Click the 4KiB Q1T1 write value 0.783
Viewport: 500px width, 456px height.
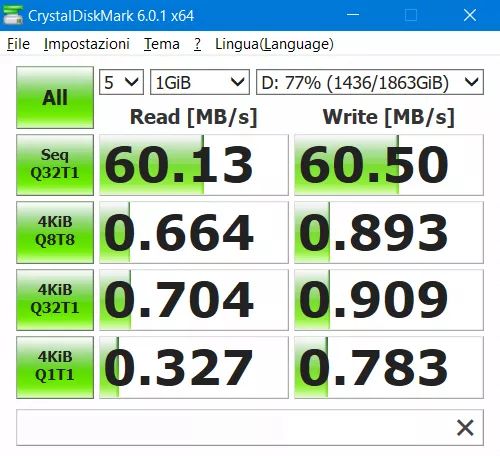pos(389,367)
